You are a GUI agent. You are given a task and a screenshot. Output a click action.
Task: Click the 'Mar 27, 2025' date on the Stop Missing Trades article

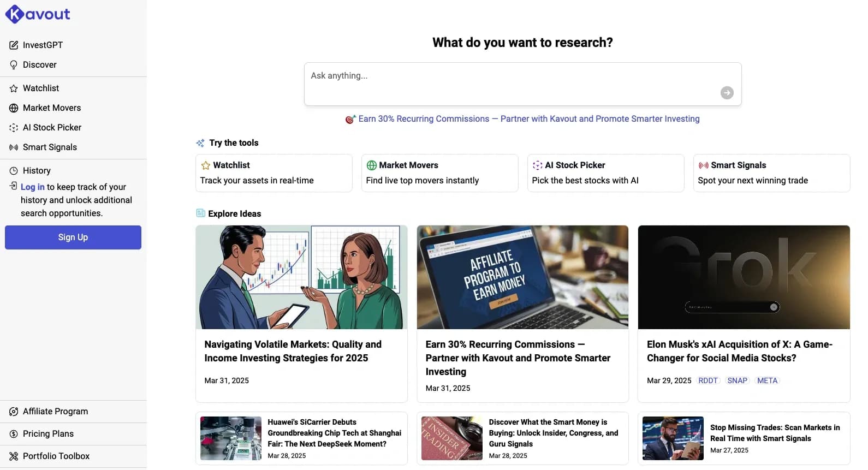[729, 450]
